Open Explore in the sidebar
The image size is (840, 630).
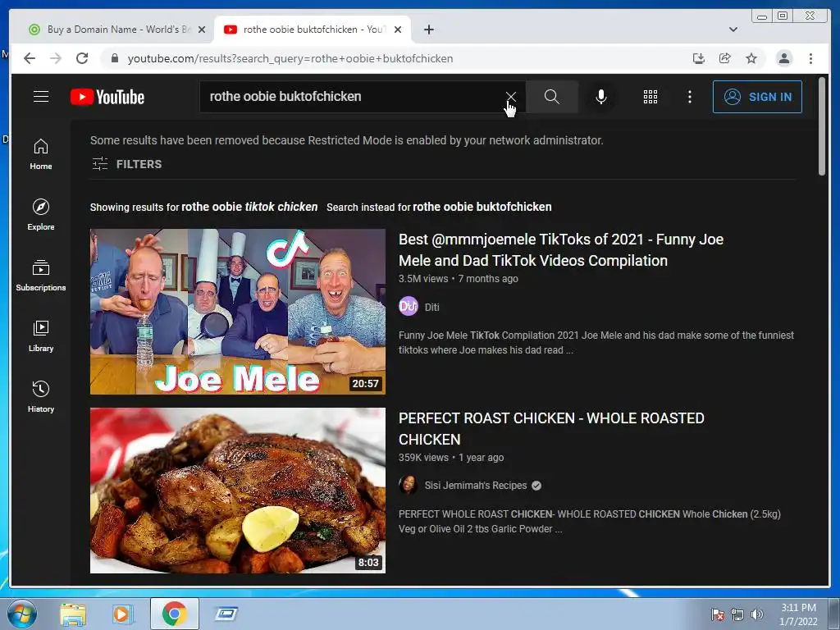[x=41, y=215]
